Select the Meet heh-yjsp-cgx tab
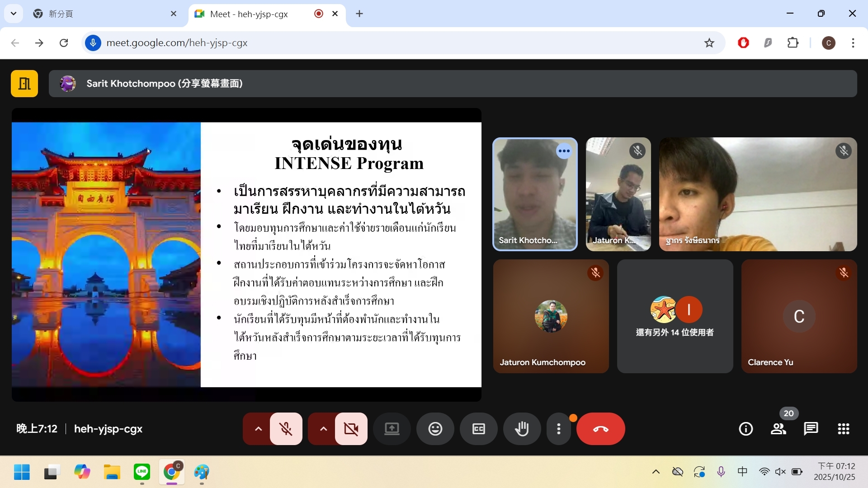The image size is (868, 488). pos(253,14)
